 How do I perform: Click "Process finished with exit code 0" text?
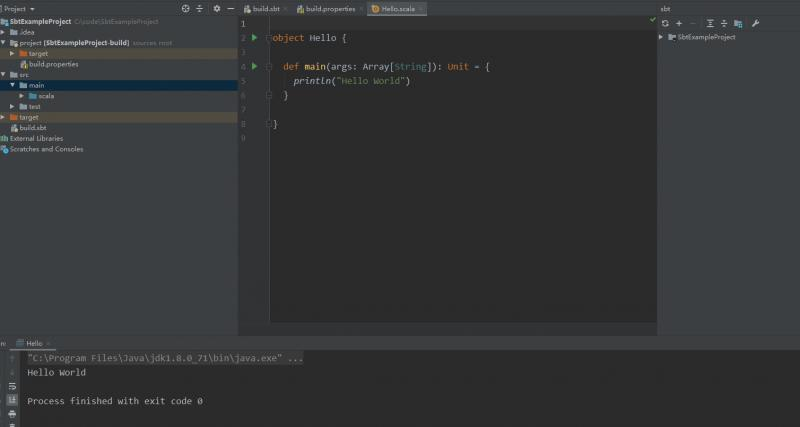click(x=115, y=401)
